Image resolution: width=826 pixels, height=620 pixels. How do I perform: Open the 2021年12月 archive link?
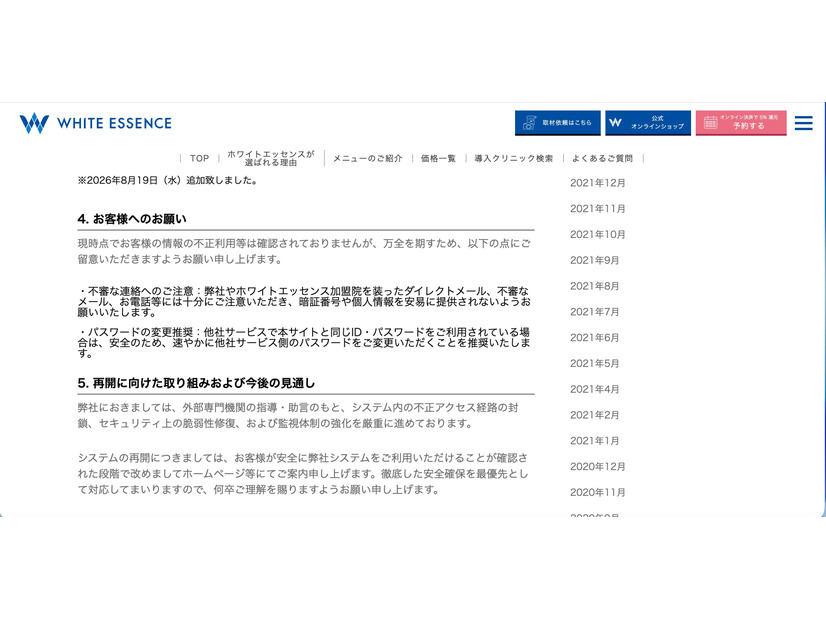597,183
